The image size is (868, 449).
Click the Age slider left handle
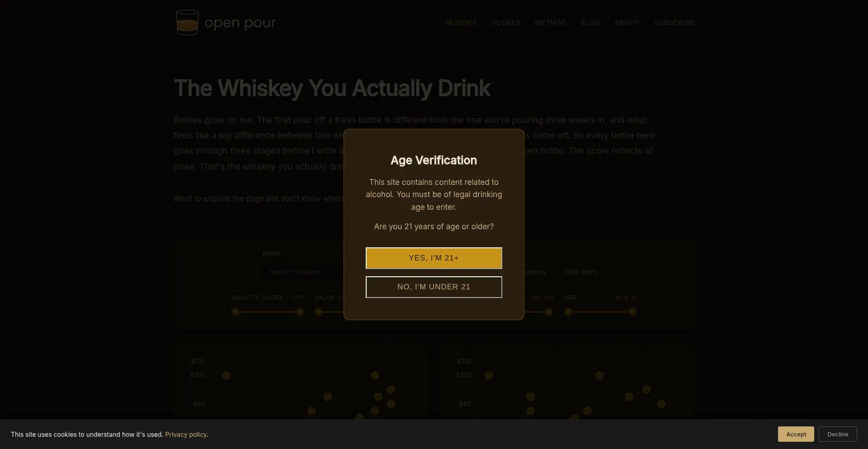568,312
